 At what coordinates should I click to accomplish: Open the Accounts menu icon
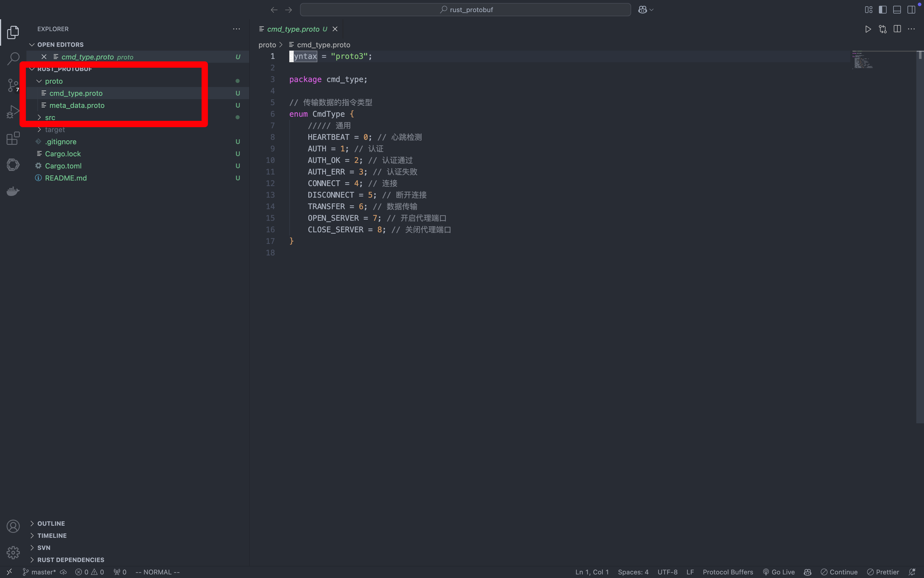(13, 526)
